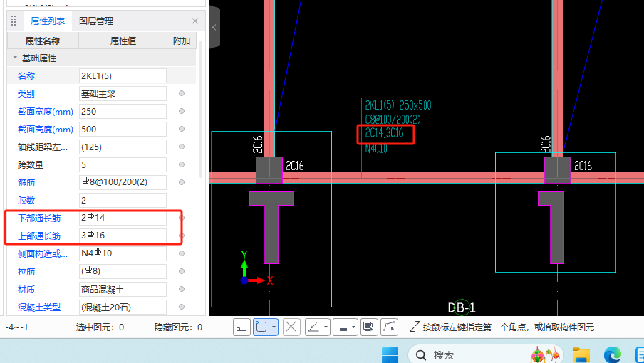Click the 下部通长筋 property label

39,219
